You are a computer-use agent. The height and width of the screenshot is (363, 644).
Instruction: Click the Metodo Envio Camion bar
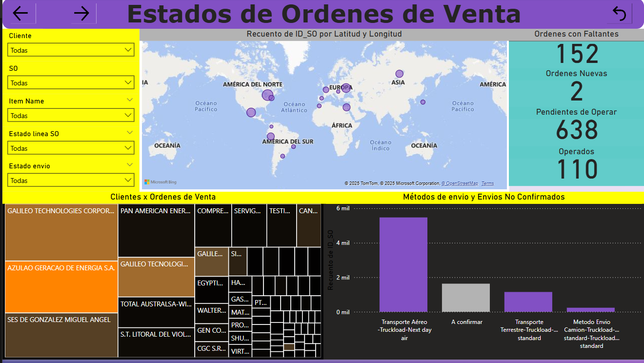click(591, 310)
